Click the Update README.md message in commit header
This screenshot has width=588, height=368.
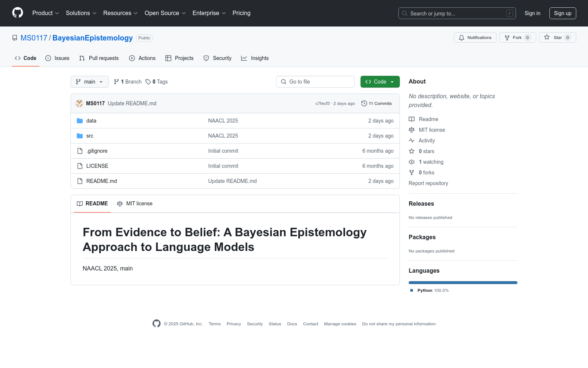[x=132, y=103]
